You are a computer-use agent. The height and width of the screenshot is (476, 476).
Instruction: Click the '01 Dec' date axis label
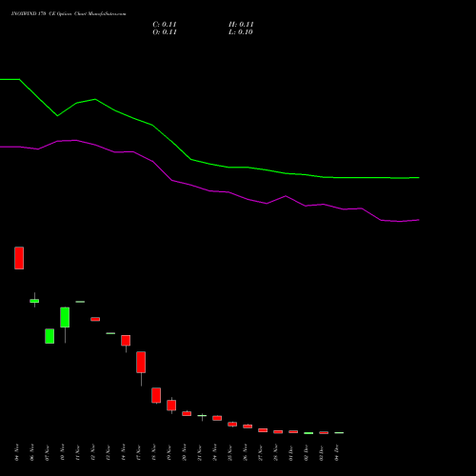pyautogui.click(x=291, y=452)
